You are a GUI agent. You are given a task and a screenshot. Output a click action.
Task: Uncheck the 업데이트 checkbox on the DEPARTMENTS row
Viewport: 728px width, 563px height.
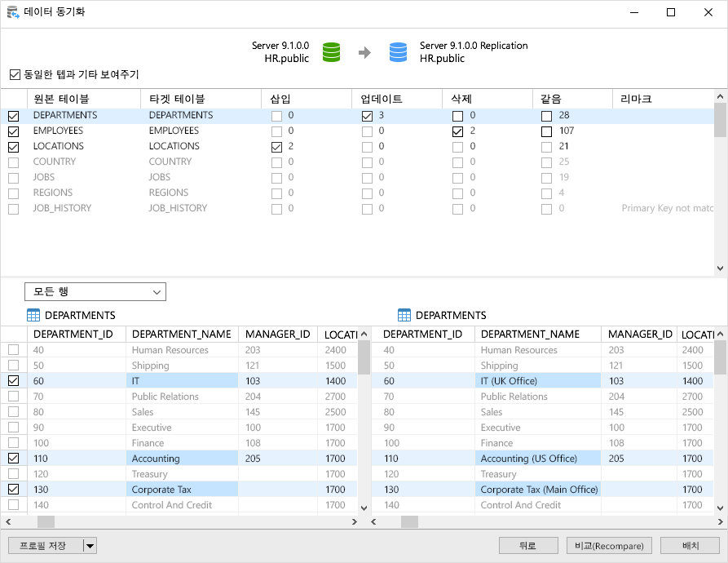click(366, 115)
